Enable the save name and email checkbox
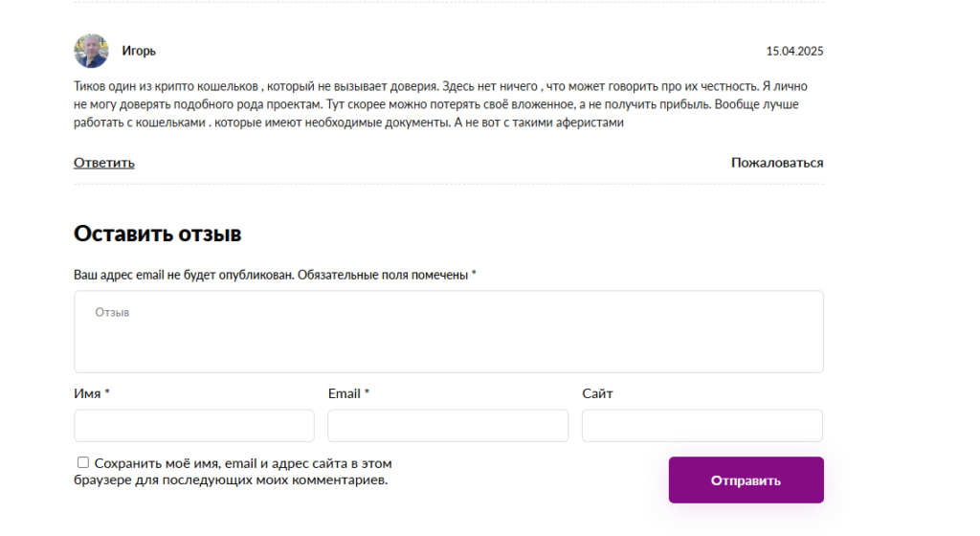The image size is (980, 536). 83,463
